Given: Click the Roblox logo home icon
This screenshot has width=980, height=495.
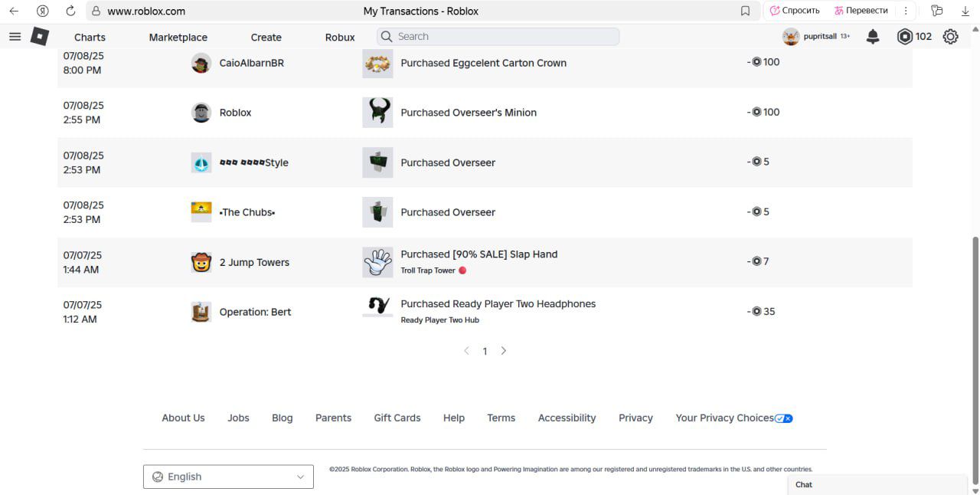Looking at the screenshot, I should coord(40,37).
